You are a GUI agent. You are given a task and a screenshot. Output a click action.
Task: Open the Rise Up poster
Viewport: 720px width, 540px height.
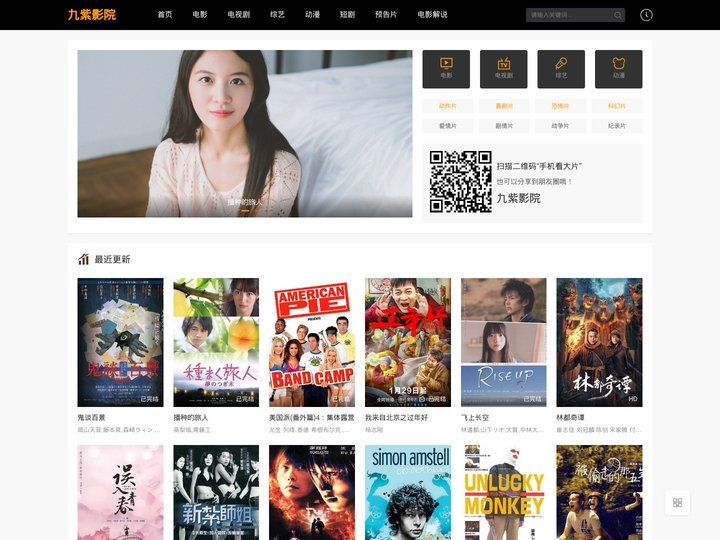click(504, 342)
